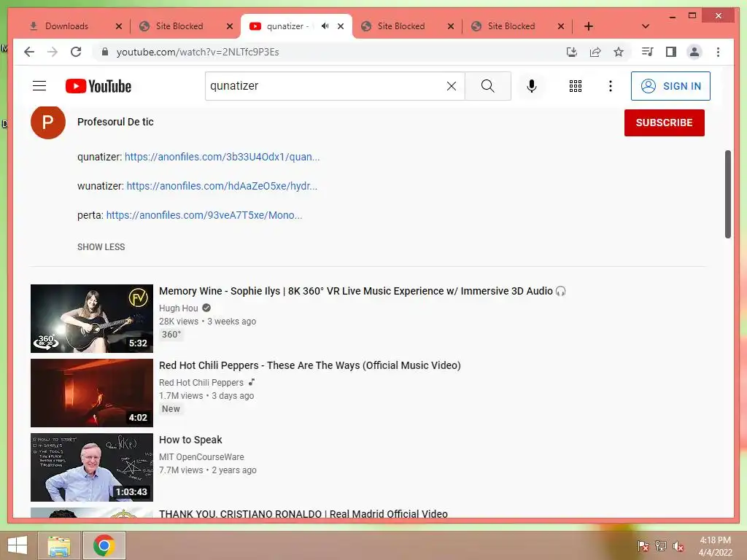Open the How to Speak video title

pos(190,440)
